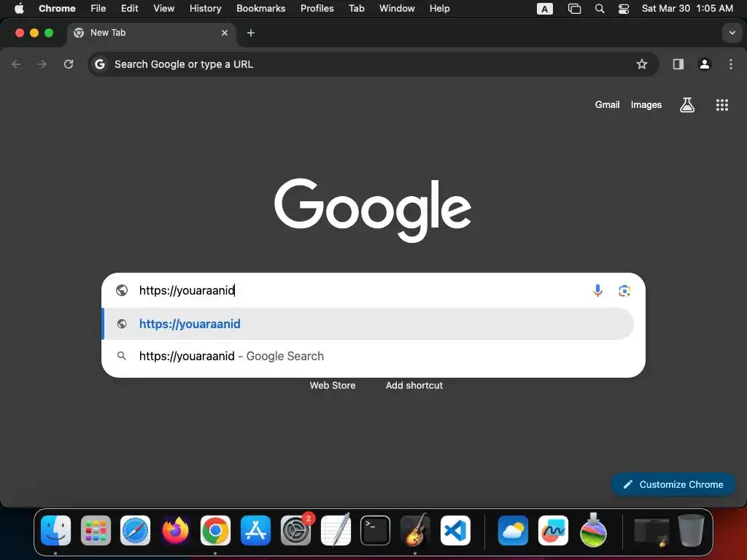The width and height of the screenshot is (747, 560).
Task: Select the New Tab tab
Action: pos(152,33)
